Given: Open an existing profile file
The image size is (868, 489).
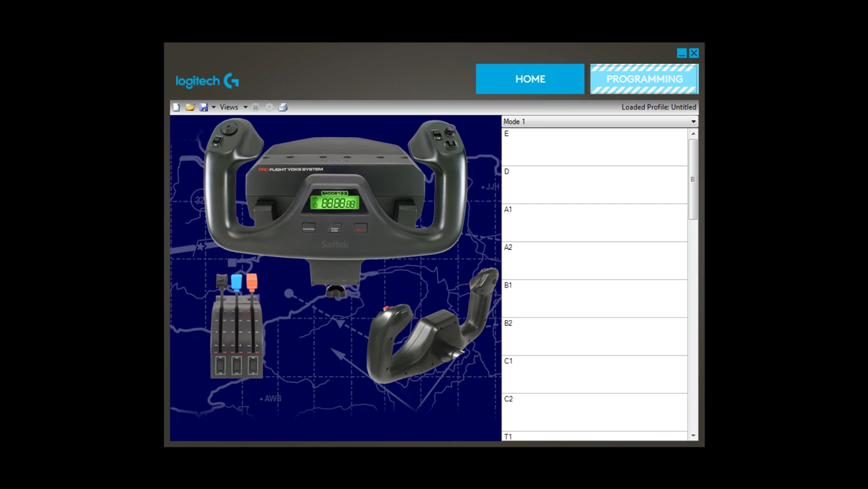Looking at the screenshot, I should pos(190,107).
